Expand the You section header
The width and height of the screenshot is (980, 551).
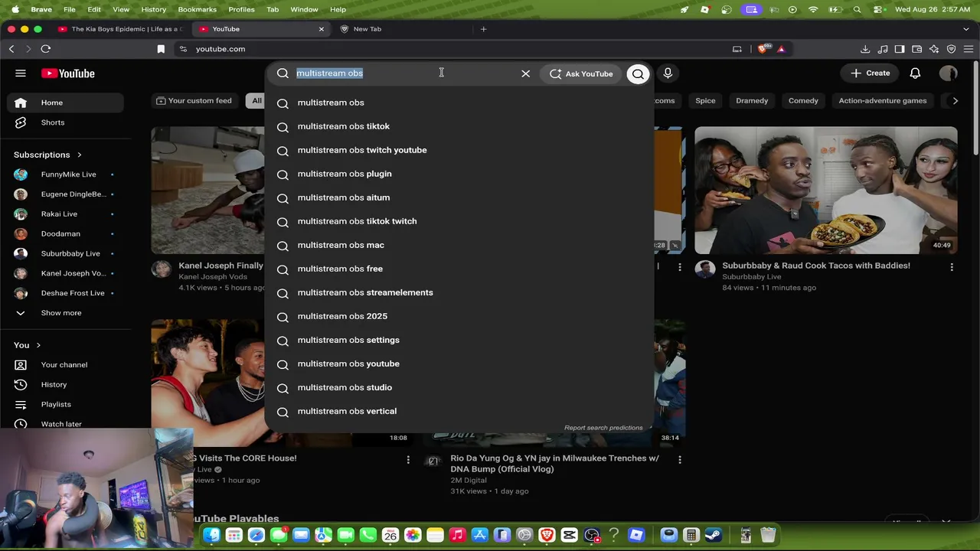coord(27,345)
